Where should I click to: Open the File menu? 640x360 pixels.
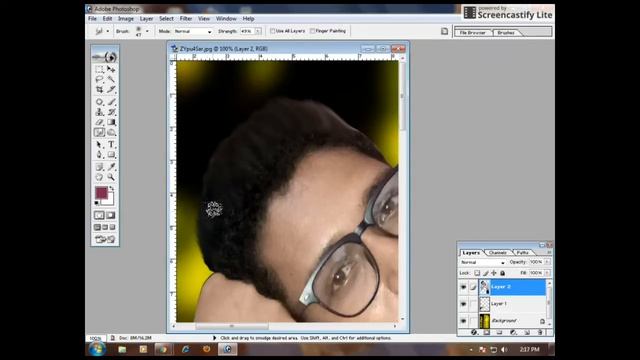92,19
